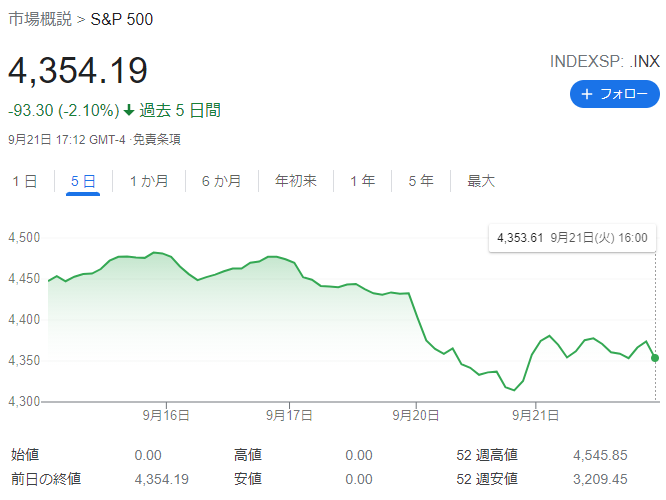Click the green down arrow icon
Image resolution: width=666 pixels, height=500 pixels.
(129, 110)
